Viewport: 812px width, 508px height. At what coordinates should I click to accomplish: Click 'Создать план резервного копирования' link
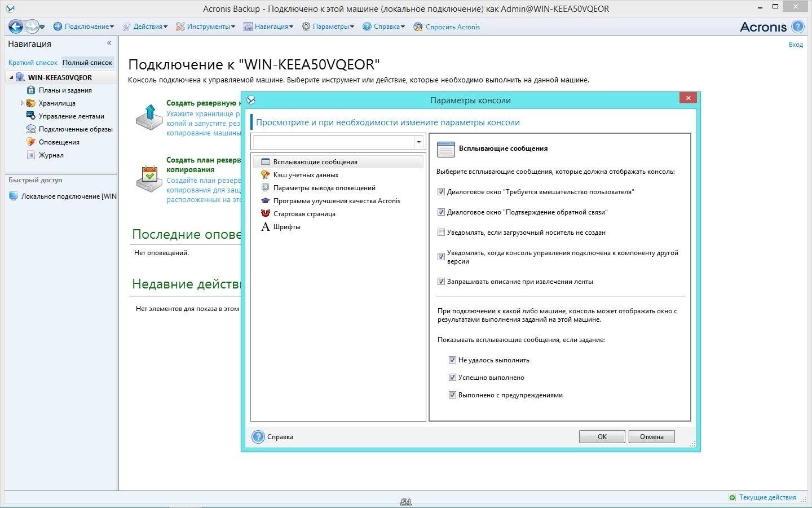(x=204, y=165)
